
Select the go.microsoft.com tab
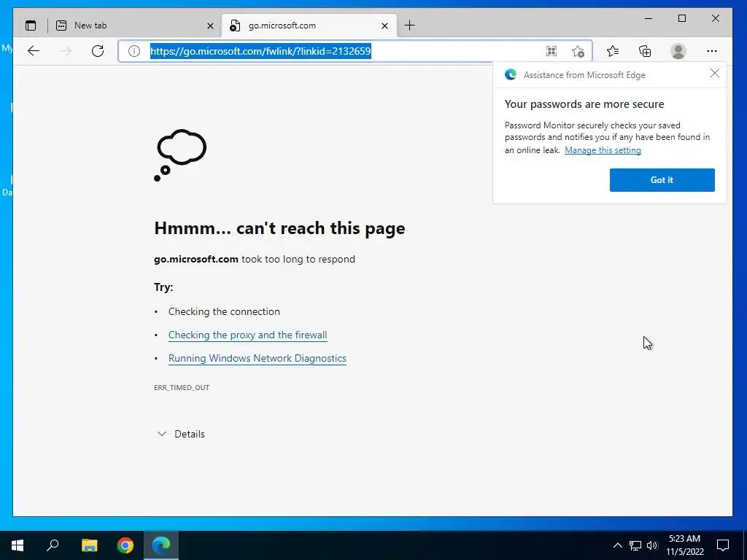pos(309,26)
